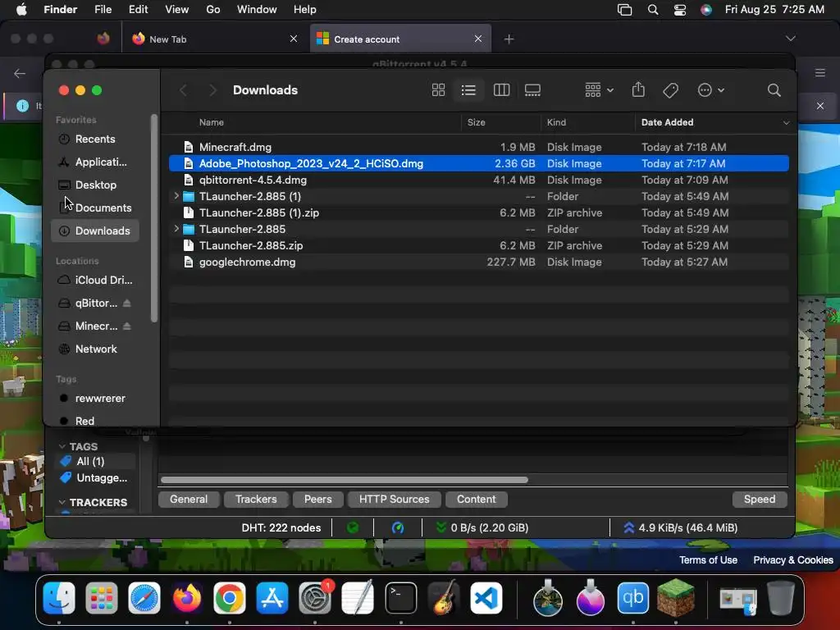This screenshot has height=630, width=840.
Task: Select qbittorrent-4.5.4.dmg file
Action: [478, 180]
